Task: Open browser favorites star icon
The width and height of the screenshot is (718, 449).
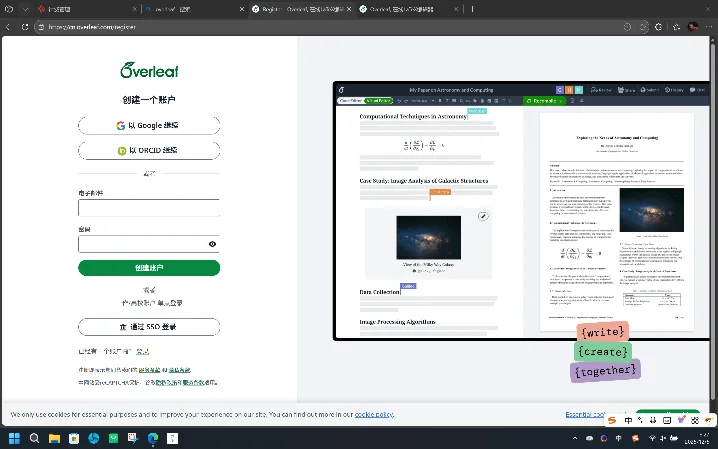Action: [676, 27]
